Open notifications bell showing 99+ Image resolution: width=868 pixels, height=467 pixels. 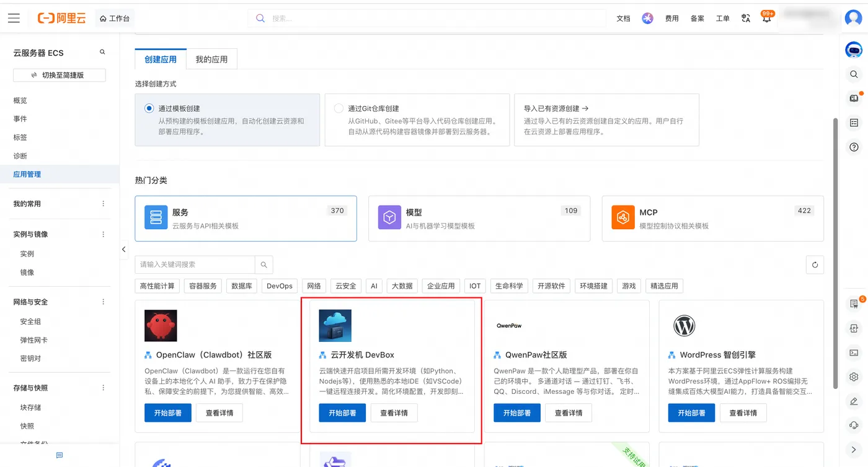coord(767,18)
